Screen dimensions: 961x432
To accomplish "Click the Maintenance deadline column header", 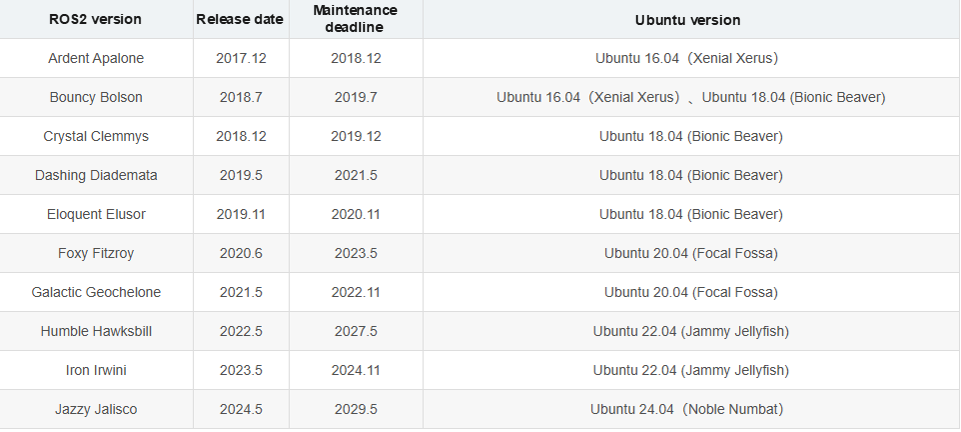I will click(355, 20).
